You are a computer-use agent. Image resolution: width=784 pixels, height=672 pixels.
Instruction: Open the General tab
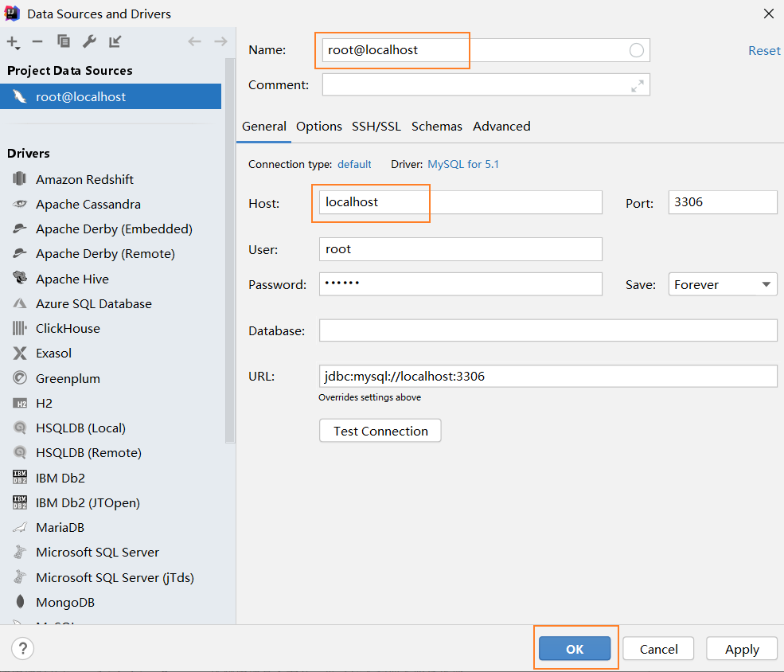(x=264, y=127)
